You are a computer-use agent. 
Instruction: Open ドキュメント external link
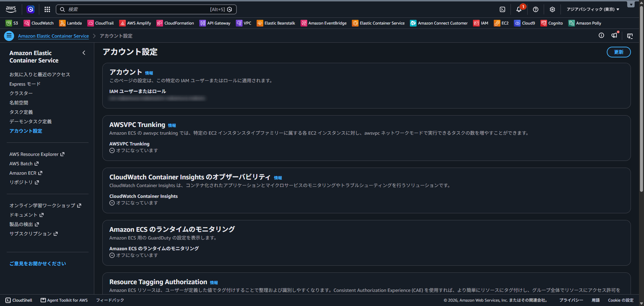tap(26, 215)
